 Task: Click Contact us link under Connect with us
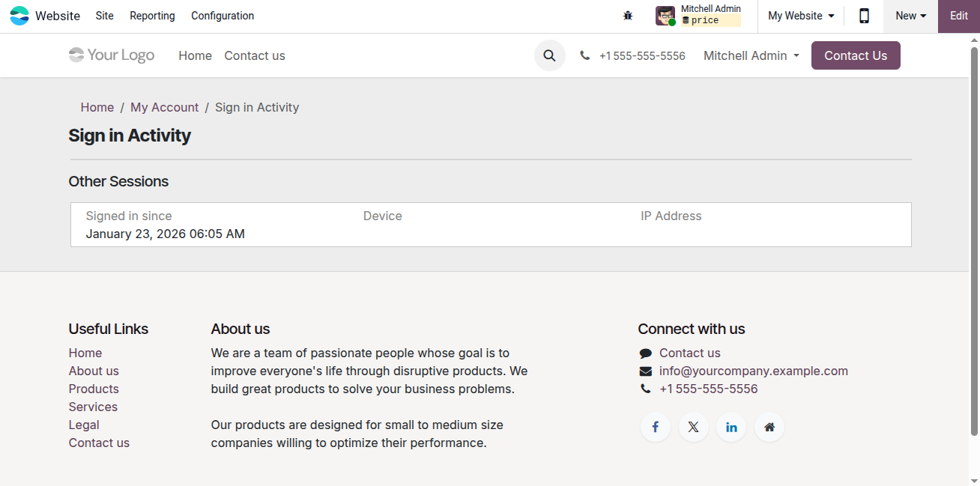[x=690, y=353]
